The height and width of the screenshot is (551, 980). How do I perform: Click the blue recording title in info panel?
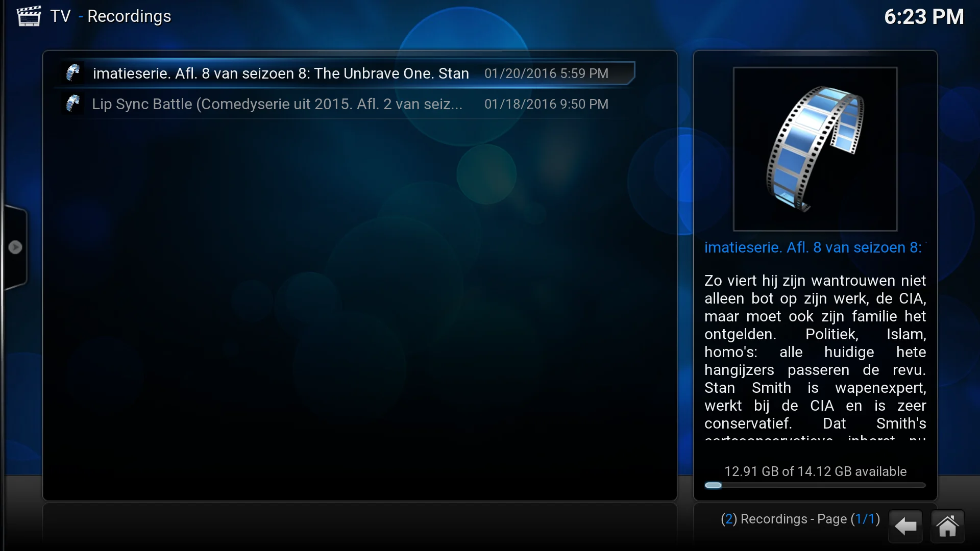[813, 247]
